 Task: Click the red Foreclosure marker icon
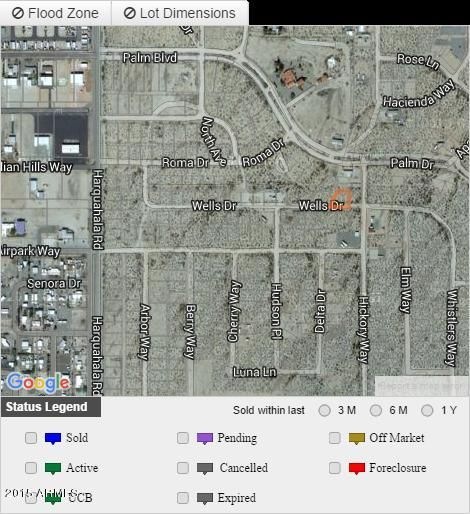357,468
